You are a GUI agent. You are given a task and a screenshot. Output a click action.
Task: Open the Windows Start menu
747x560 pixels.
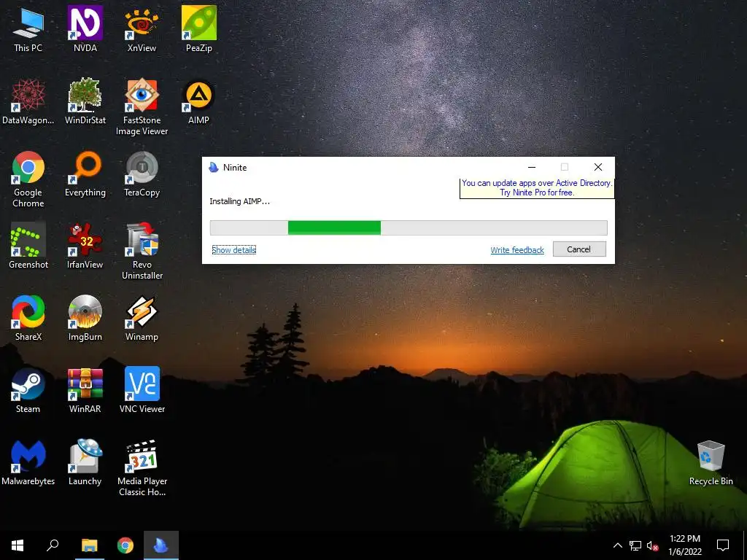(x=18, y=545)
